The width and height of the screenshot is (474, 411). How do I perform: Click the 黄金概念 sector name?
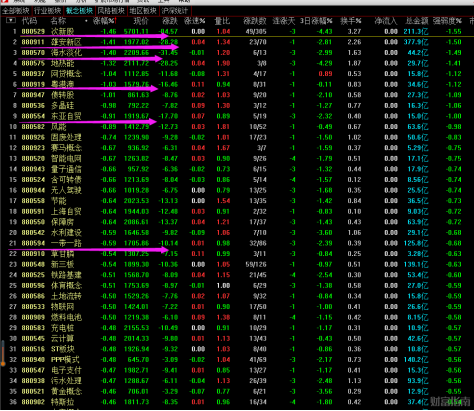[66, 391]
